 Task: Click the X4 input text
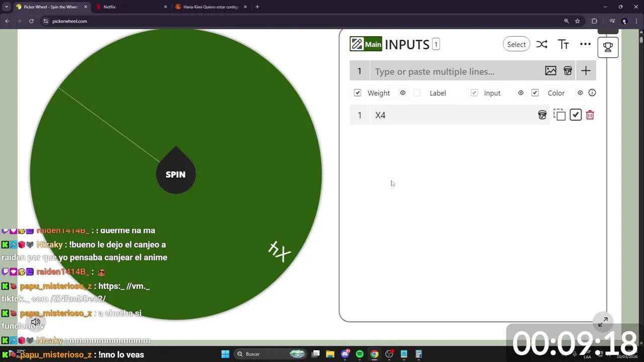pyautogui.click(x=380, y=115)
